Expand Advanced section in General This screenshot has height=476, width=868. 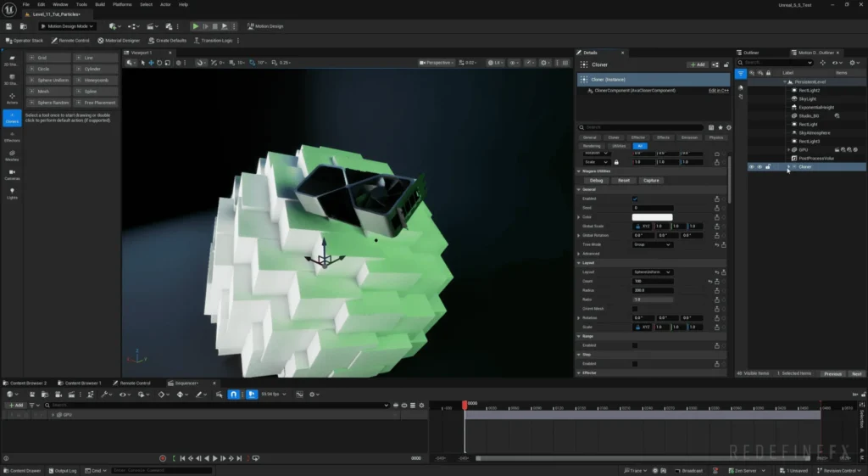tap(579, 253)
